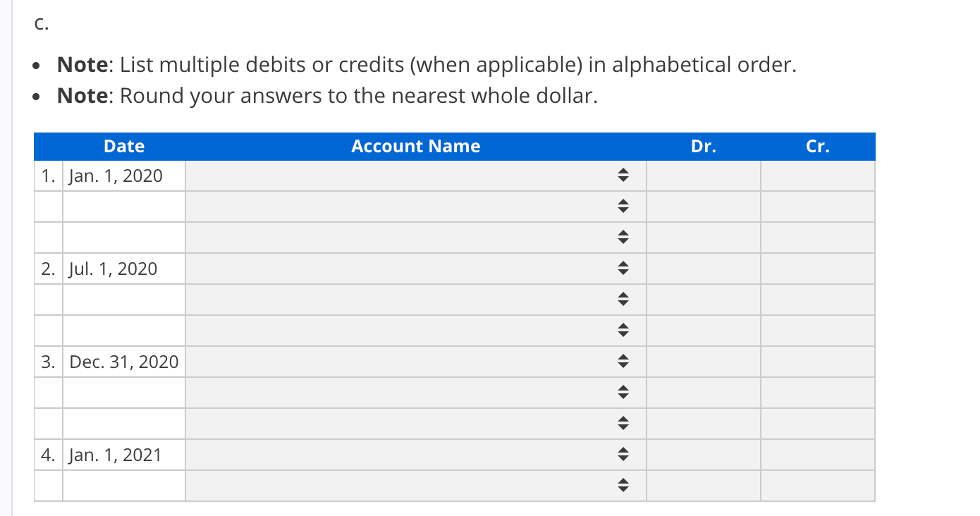
Task: Open the account name dropdown for Jan. 1, 2020
Action: tap(623, 176)
